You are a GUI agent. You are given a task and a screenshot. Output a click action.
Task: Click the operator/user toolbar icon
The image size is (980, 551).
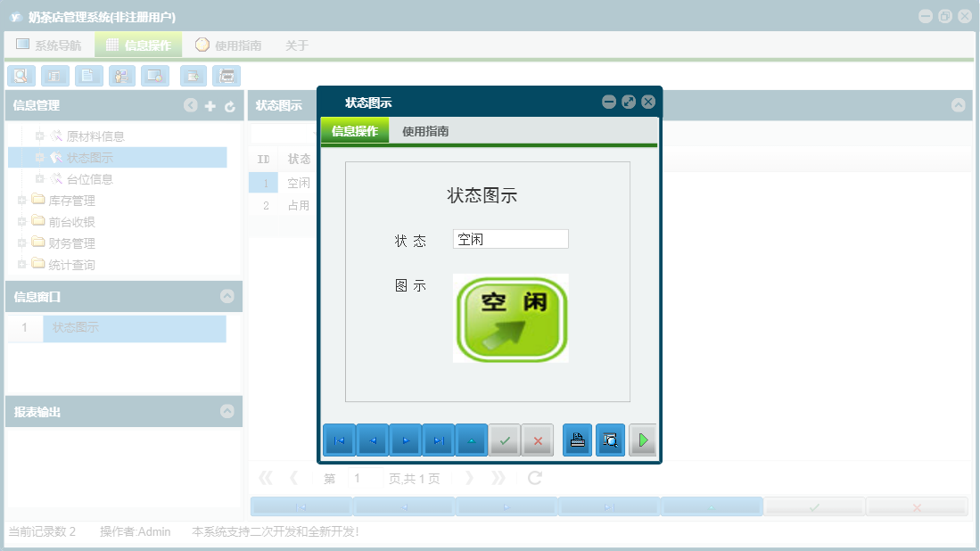coord(121,76)
